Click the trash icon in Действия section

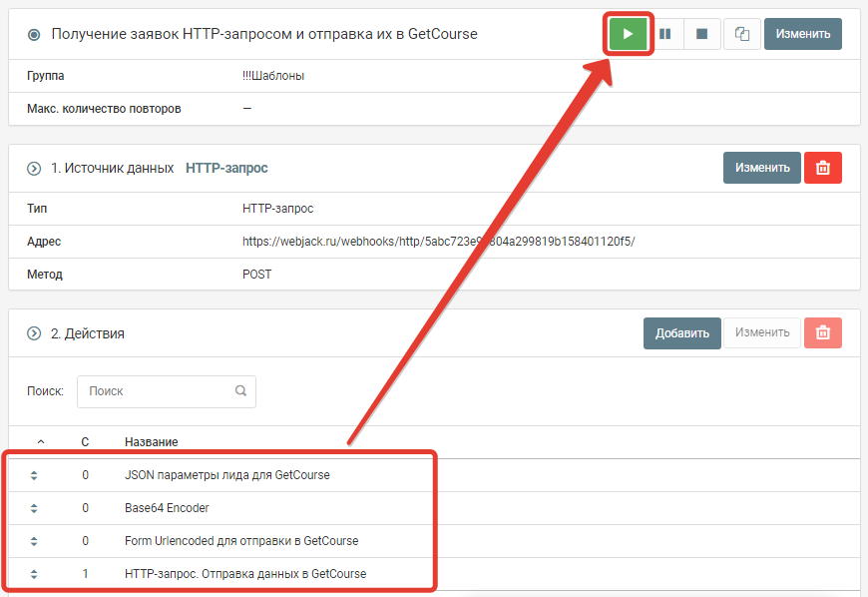(823, 333)
